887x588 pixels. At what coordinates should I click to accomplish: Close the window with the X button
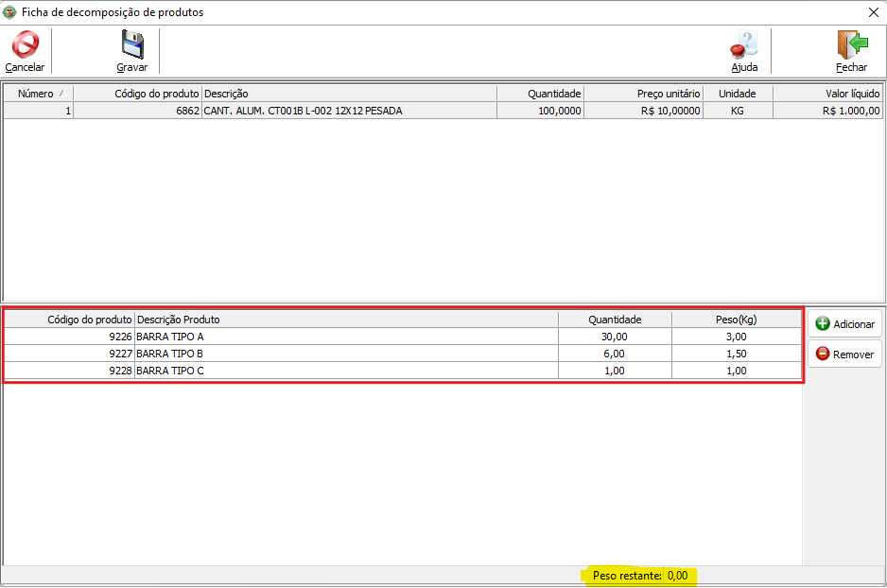click(x=873, y=12)
